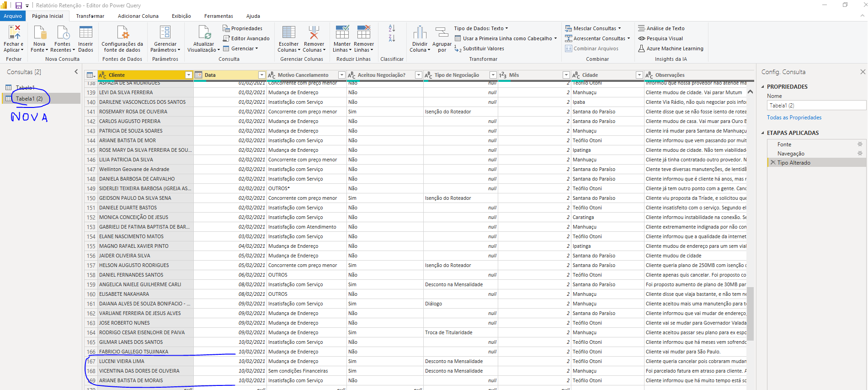This screenshot has width=868, height=390.
Task: Click the Save icon in title bar
Action: pos(19,5)
